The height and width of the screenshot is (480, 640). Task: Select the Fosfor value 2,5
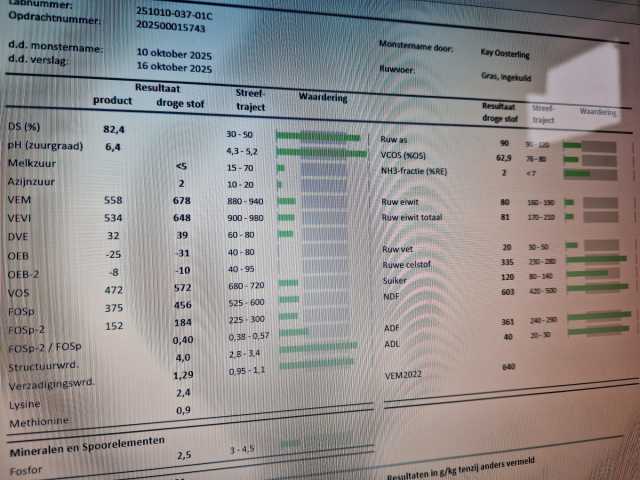pos(184,455)
